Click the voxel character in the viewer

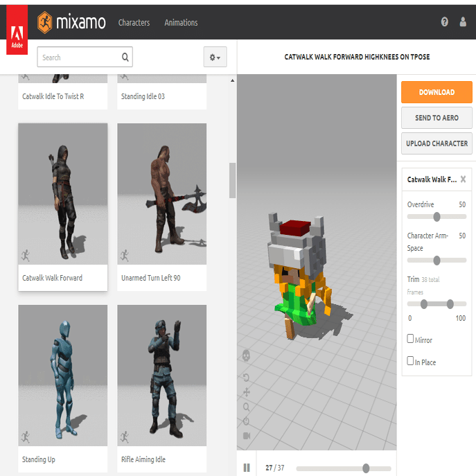(301, 275)
